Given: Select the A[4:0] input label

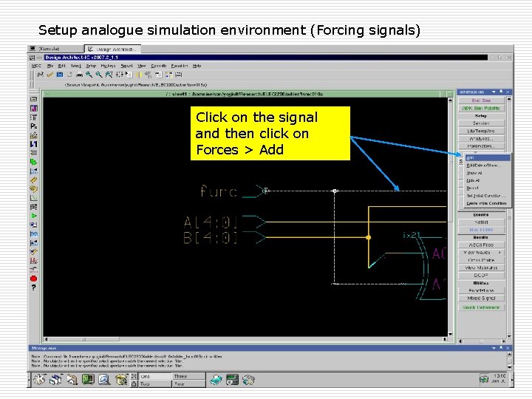Looking at the screenshot, I should pos(211,222).
